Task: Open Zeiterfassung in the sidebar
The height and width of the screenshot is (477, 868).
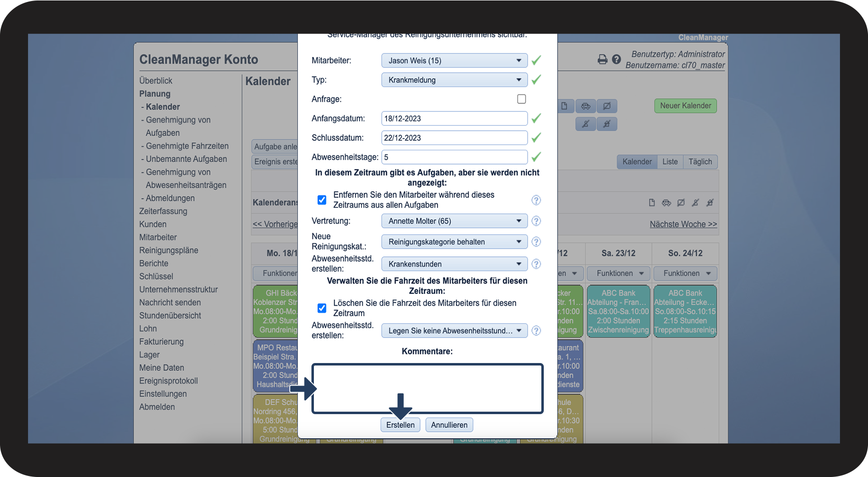Action: (x=163, y=211)
